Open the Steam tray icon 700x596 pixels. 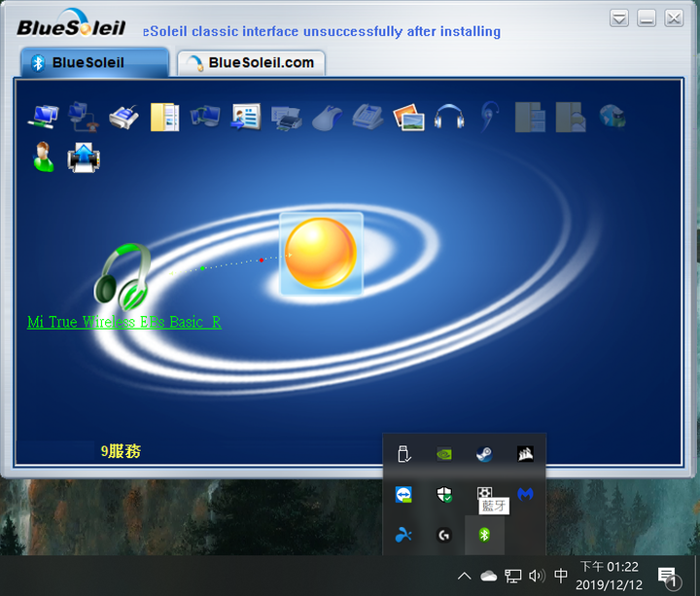pos(484,454)
